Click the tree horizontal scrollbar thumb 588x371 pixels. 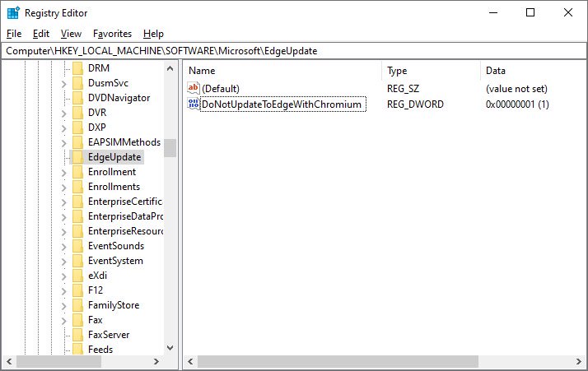(x=58, y=362)
